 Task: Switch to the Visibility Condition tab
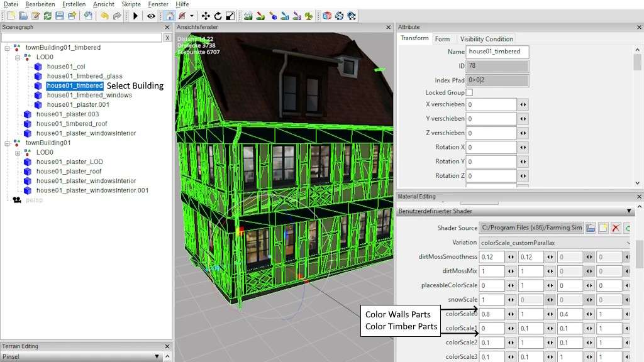(486, 39)
